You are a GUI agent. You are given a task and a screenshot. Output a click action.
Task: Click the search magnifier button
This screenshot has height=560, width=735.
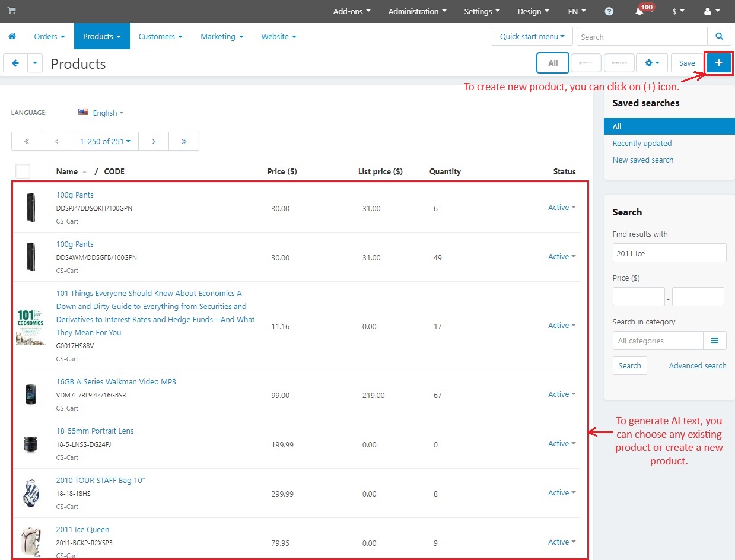(719, 37)
